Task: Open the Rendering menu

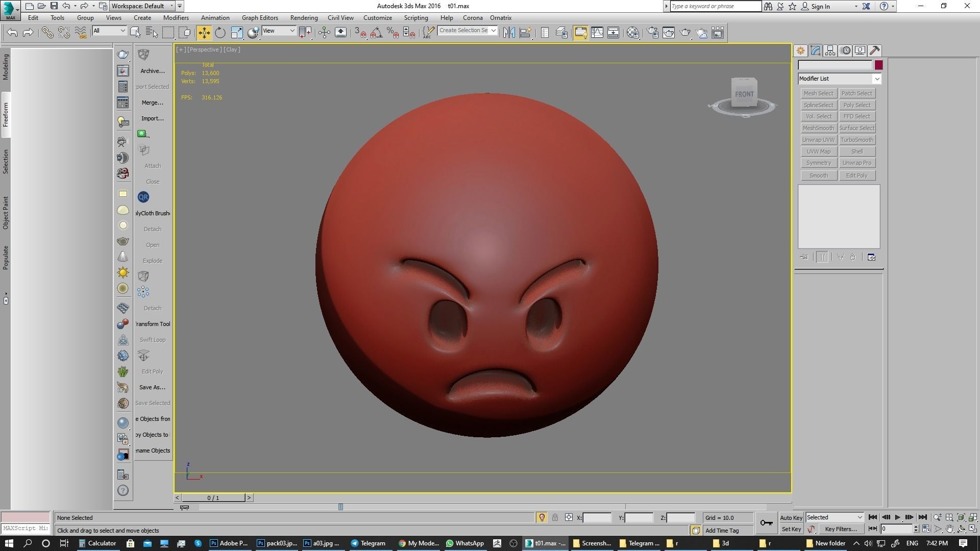Action: [304, 18]
